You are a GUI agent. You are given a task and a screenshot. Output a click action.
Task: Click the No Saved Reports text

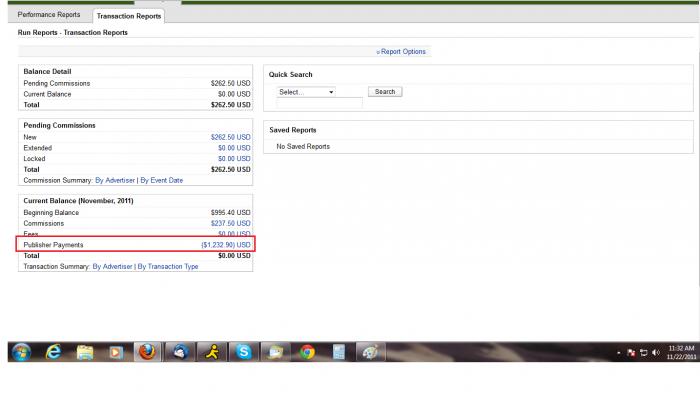pyautogui.click(x=303, y=146)
